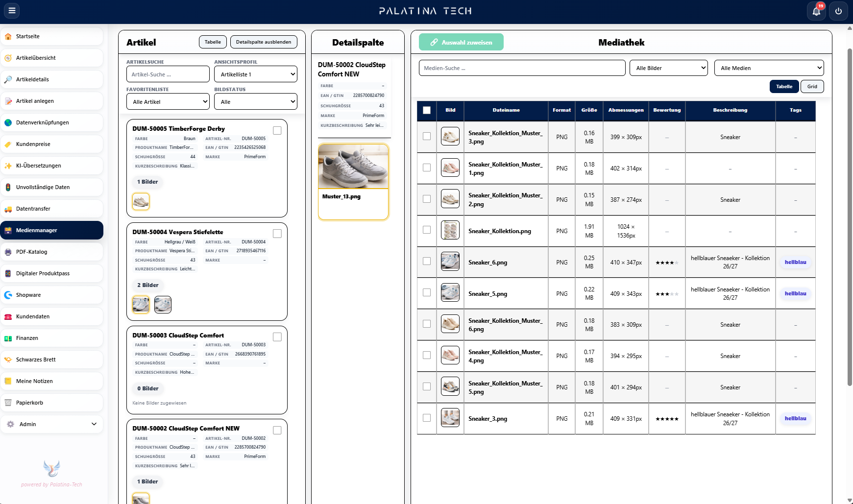The height and width of the screenshot is (504, 853).
Task: Tick checkbox on DUM-50004 Vespera Stiefelette card
Action: [x=277, y=234]
